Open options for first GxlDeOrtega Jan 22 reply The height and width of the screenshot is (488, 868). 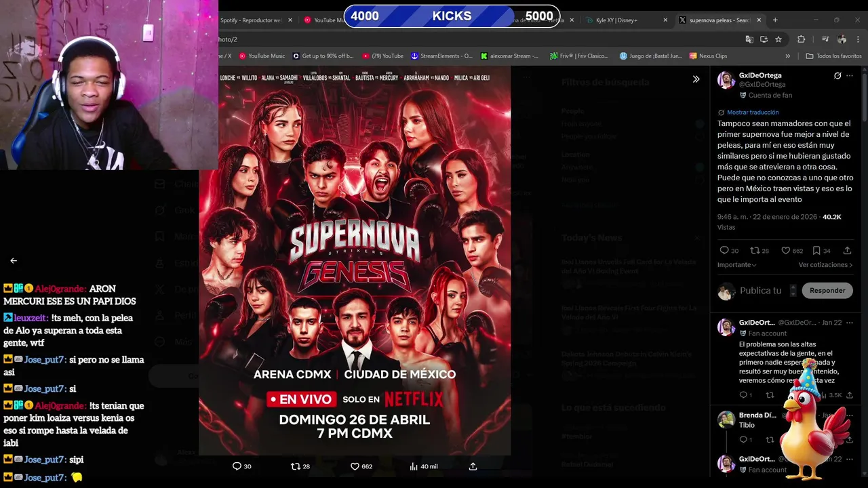(x=850, y=323)
